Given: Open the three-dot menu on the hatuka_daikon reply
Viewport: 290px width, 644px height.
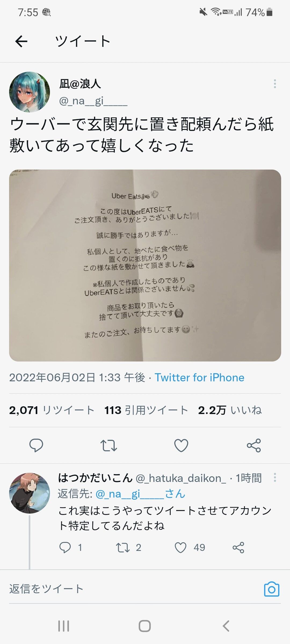Looking at the screenshot, I should coord(275,477).
